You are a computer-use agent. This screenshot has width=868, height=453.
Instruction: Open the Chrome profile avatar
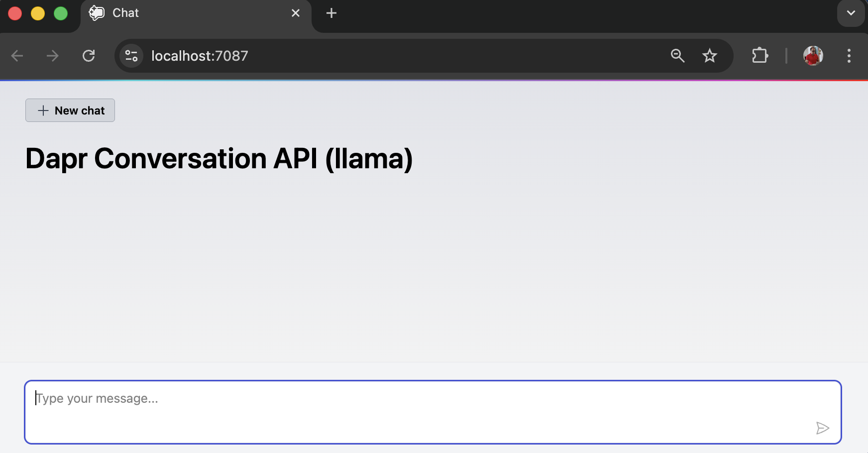pyautogui.click(x=813, y=56)
